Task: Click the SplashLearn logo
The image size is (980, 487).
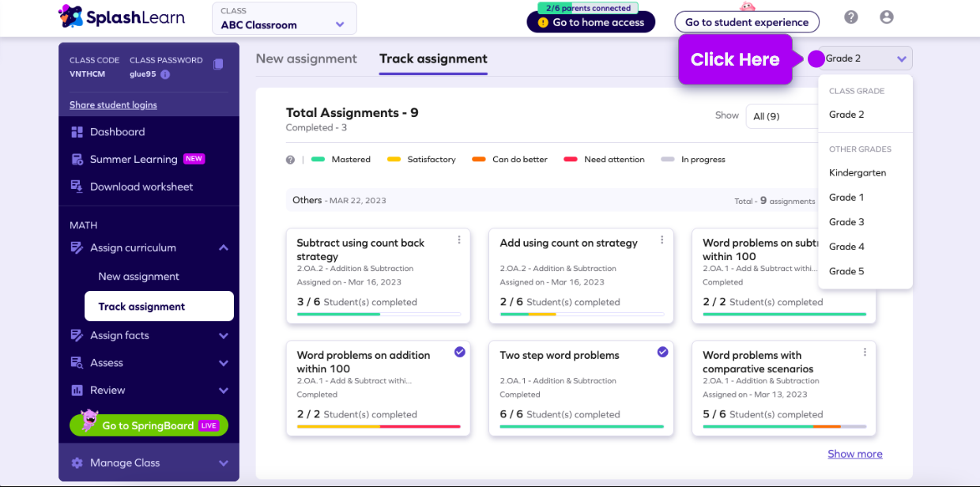Action: [122, 17]
